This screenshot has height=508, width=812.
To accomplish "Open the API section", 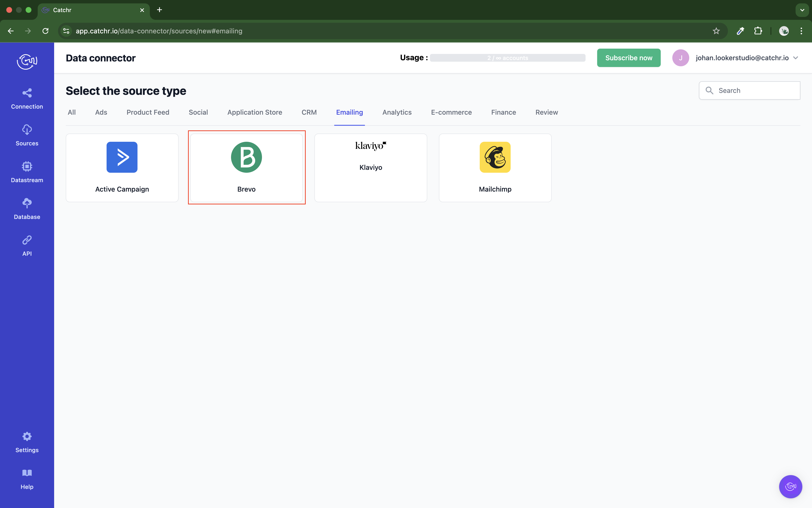I will 27,246.
